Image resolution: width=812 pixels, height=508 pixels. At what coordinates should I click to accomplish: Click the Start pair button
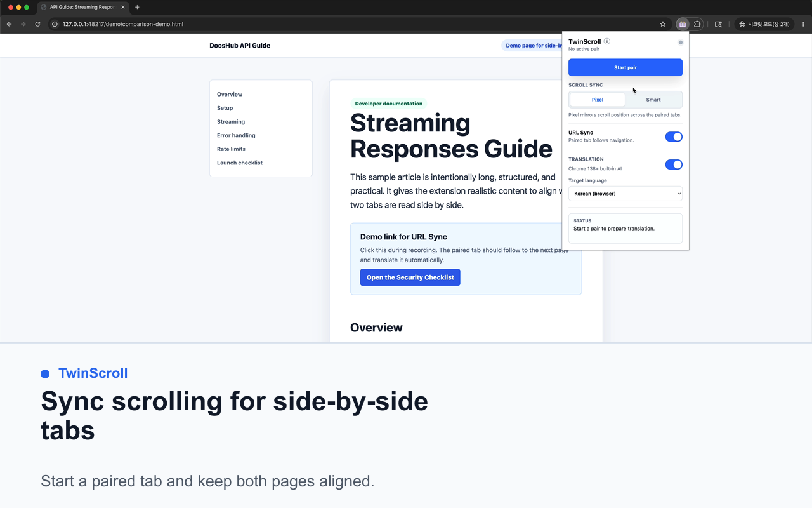625,67
